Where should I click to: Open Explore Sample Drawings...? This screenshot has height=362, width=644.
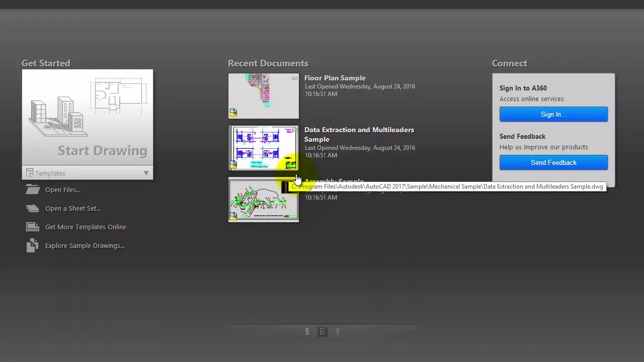[85, 246]
